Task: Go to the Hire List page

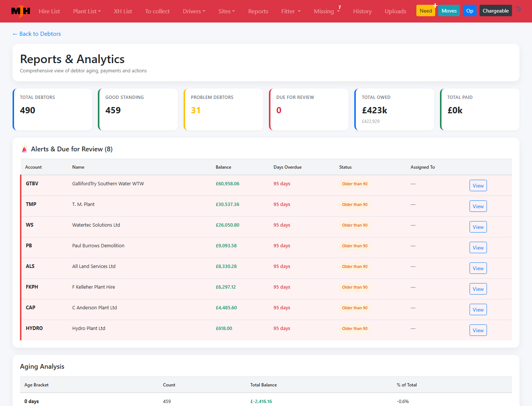Action: 49,11
